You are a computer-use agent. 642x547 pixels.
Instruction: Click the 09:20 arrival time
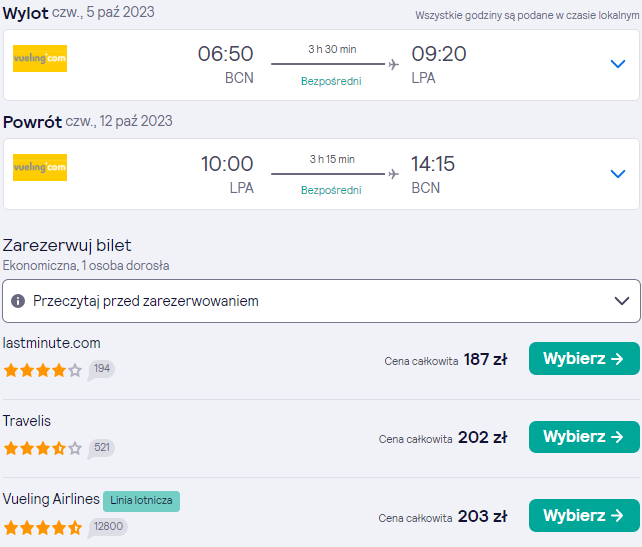click(x=439, y=54)
